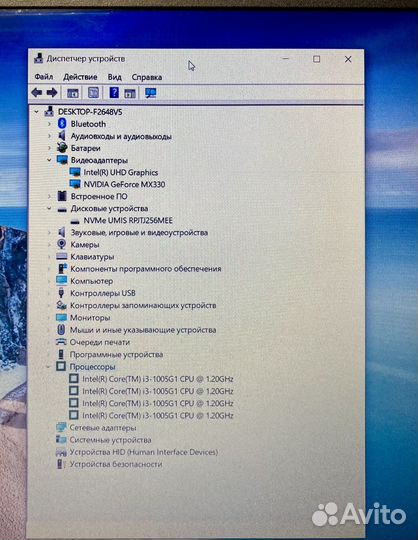This screenshot has width=418, height=540.
Task: Close the Диспетчер устройств window
Action: click(x=348, y=59)
